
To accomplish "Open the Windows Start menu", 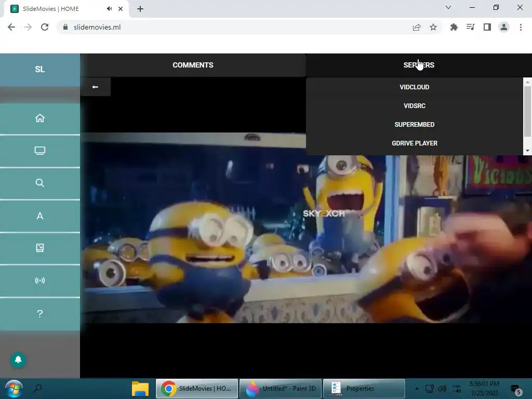I will (x=14, y=389).
